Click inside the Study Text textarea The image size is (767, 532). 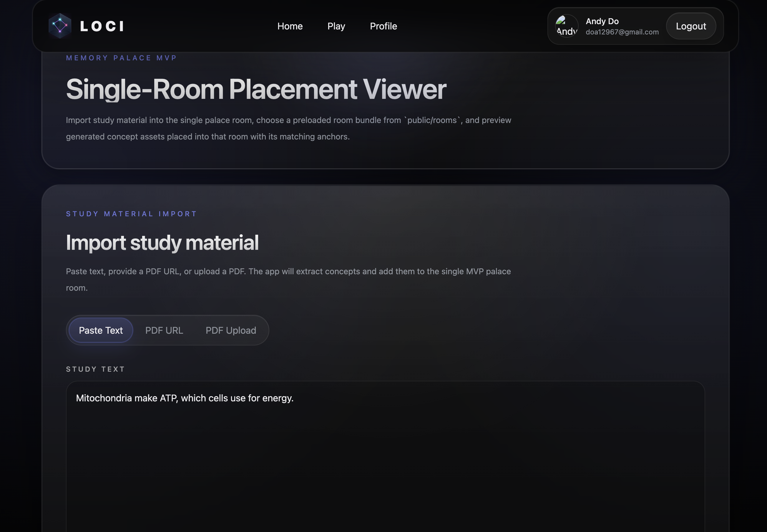point(385,467)
